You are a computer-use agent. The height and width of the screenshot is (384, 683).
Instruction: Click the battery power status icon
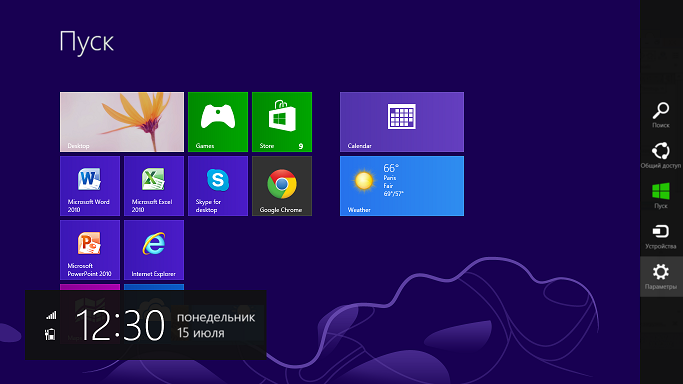click(x=50, y=334)
